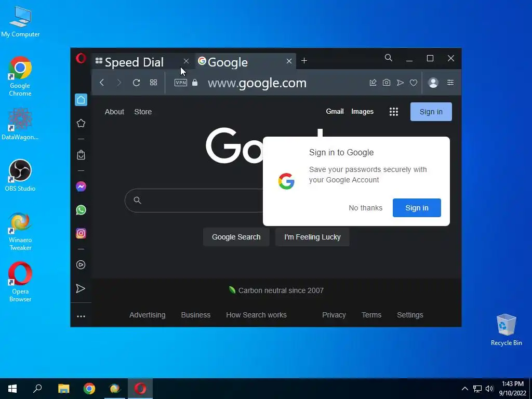Image resolution: width=532 pixels, height=399 pixels.
Task: Go to sidebar Home button
Action: pos(81,100)
